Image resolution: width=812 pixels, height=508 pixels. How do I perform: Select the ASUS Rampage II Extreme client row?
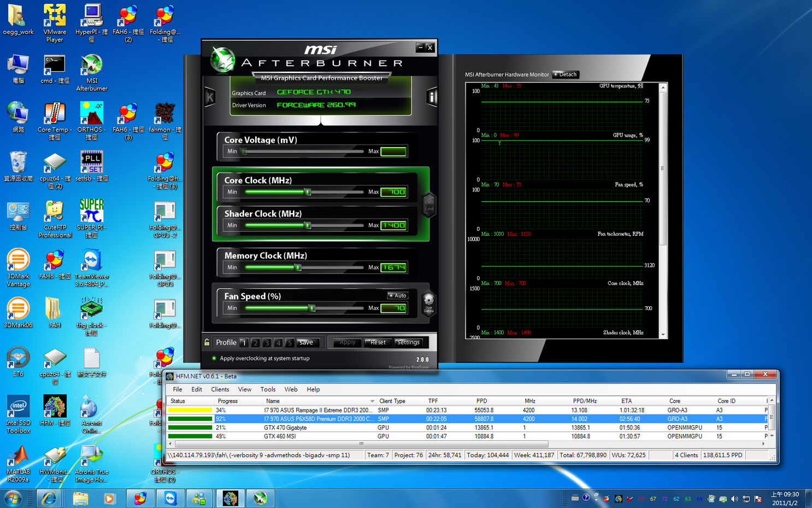coord(467,410)
